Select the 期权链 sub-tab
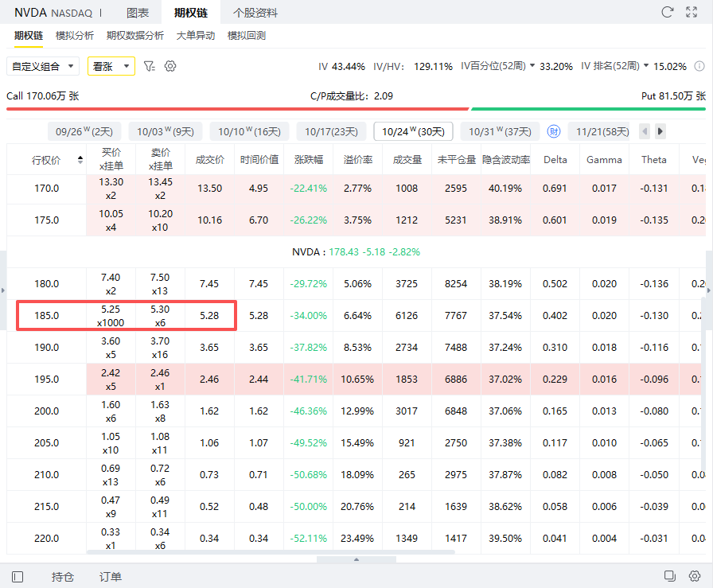The height and width of the screenshot is (588, 713). [28, 36]
